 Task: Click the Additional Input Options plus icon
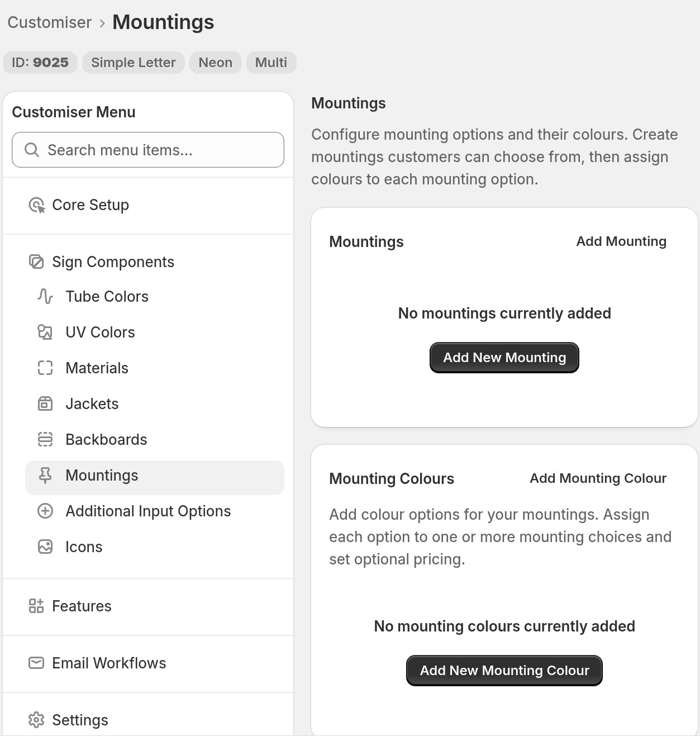click(45, 511)
